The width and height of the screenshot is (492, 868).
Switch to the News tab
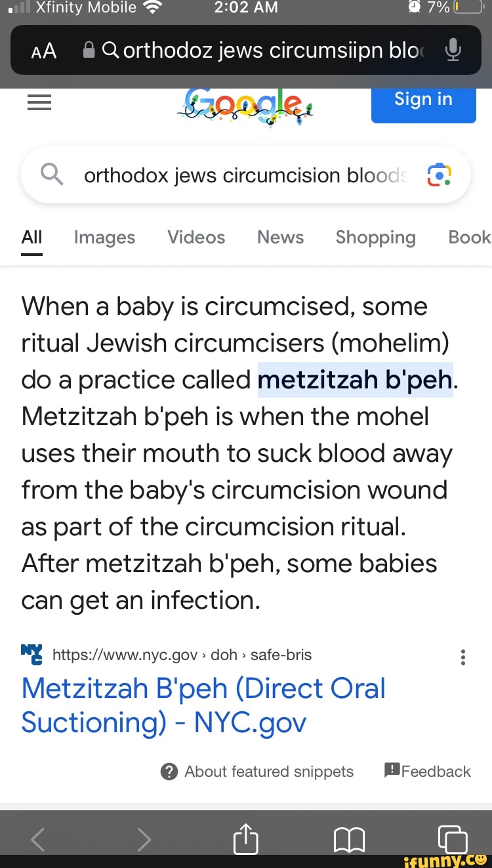pos(280,238)
